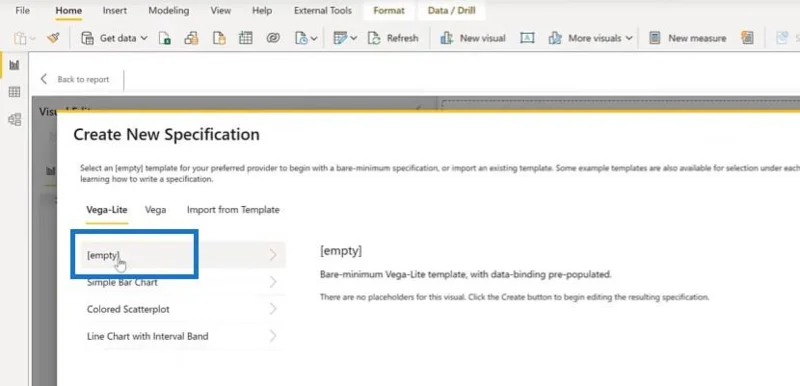Switch to the Vega provider tab
The image size is (800, 386).
(x=155, y=210)
